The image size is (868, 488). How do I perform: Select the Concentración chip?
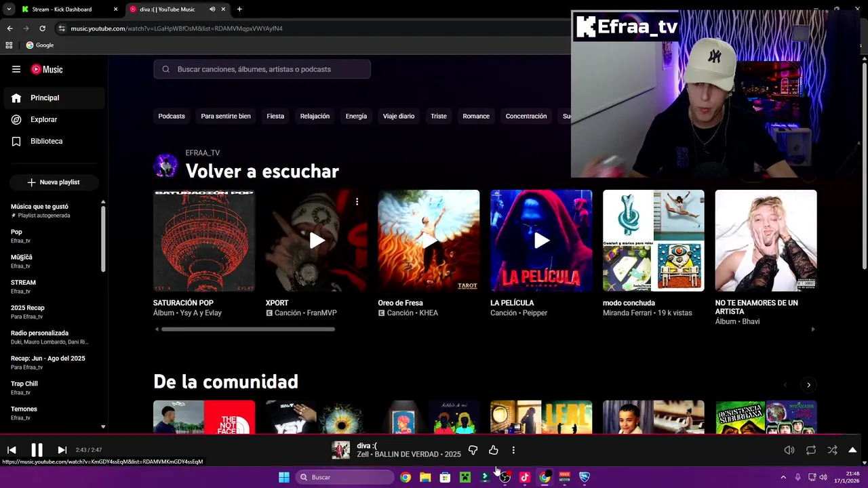[x=526, y=116]
